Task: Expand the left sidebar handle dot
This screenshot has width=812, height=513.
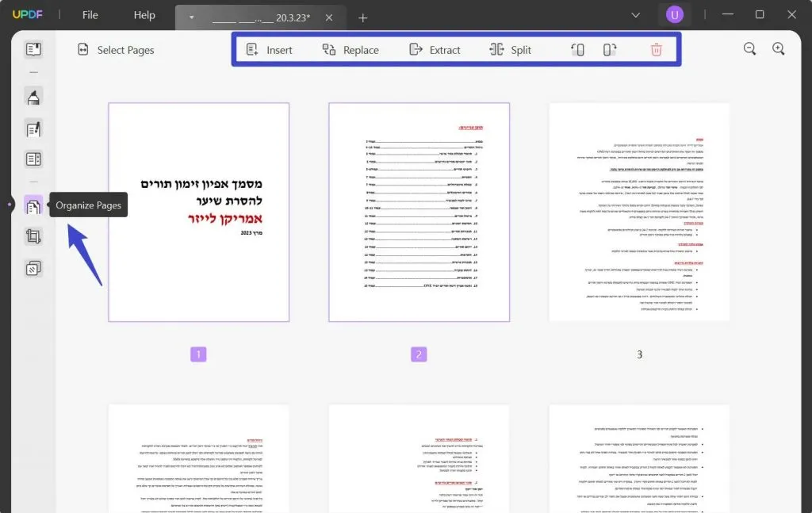Action: tap(10, 205)
